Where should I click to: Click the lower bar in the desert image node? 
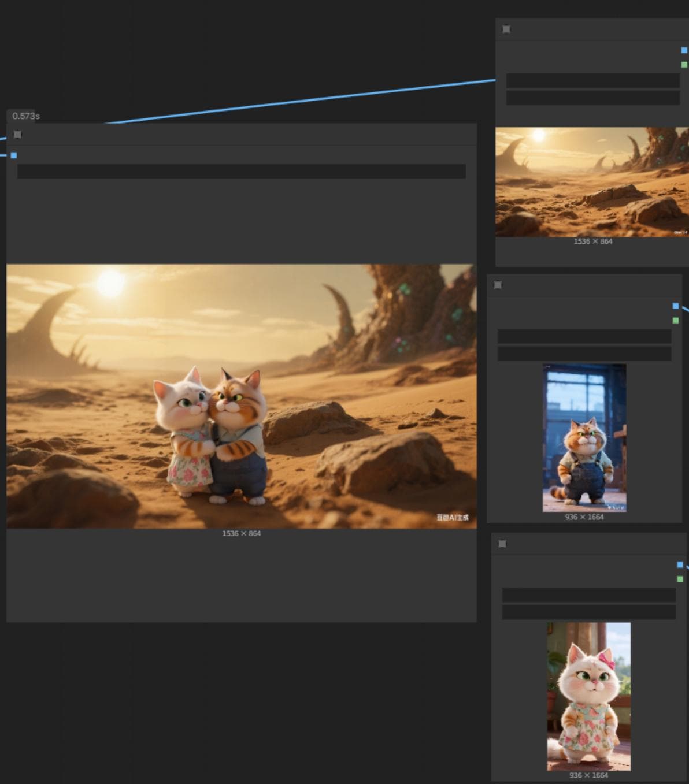[x=593, y=98]
